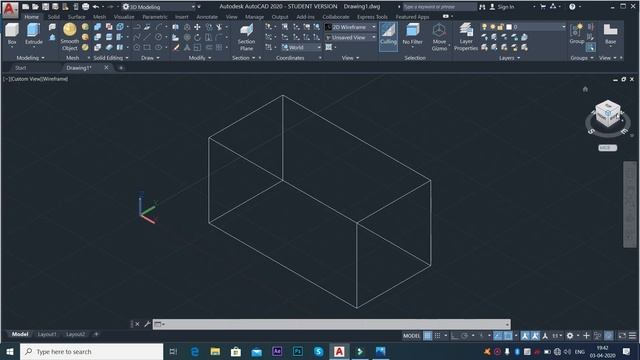Toggle the layer 0 on/off lightbulb
Image resolution: width=640 pixels, height=360 pixels.
pos(484,27)
